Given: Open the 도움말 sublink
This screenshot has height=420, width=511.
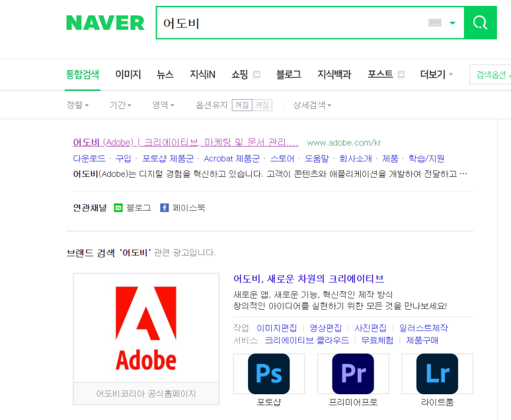Looking at the screenshot, I should (317, 158).
